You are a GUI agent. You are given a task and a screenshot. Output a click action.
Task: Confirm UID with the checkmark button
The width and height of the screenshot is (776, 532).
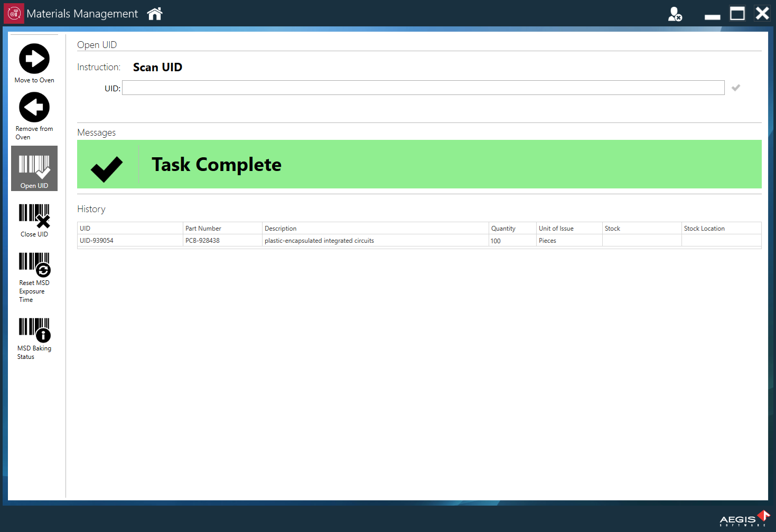click(x=736, y=88)
